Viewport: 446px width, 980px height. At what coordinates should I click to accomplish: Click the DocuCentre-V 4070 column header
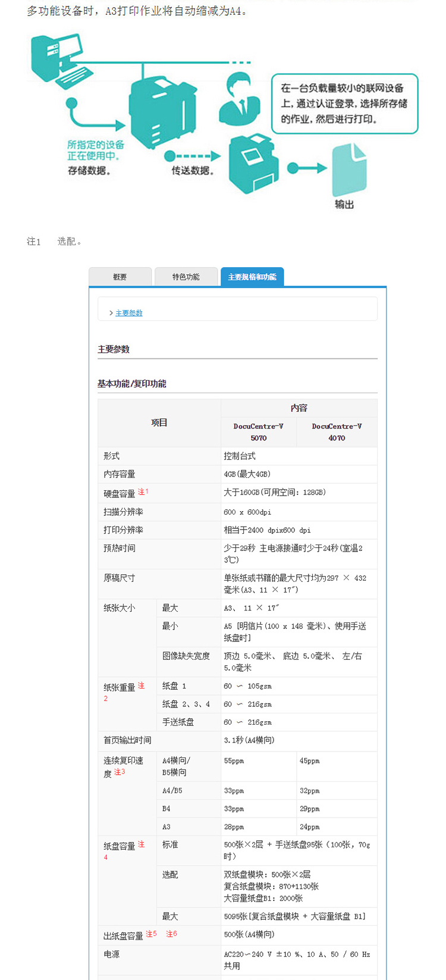(x=337, y=432)
